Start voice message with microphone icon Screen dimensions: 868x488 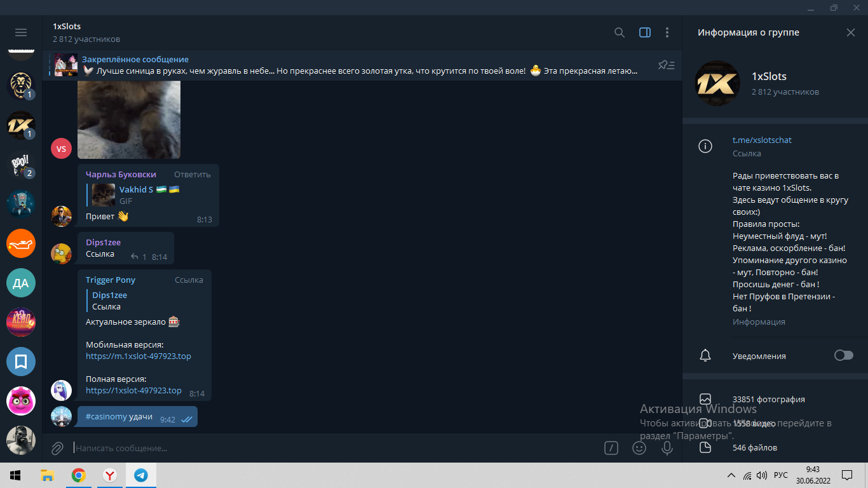667,448
